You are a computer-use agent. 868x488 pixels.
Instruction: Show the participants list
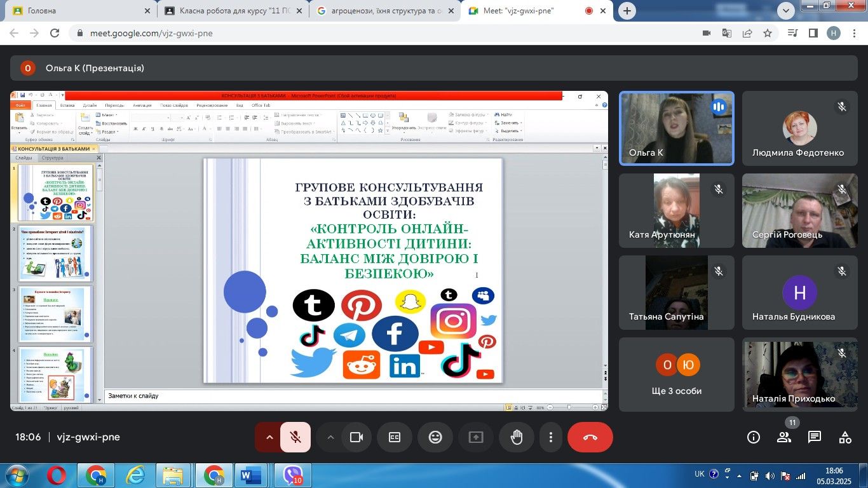784,437
